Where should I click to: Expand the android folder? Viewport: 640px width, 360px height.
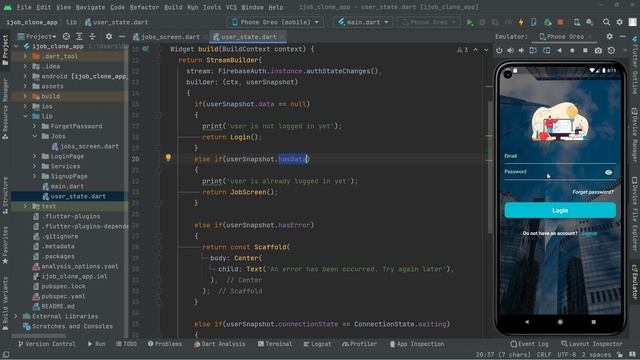26,76
